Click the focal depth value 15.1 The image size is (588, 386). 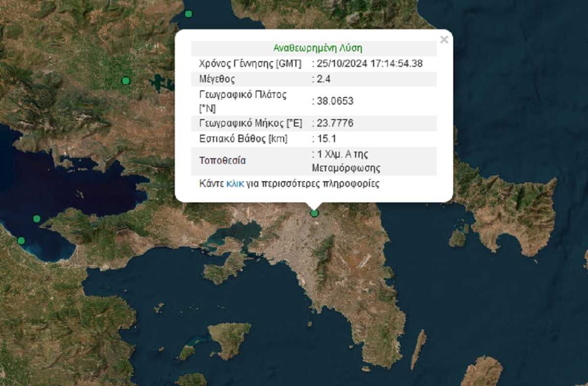click(x=324, y=139)
